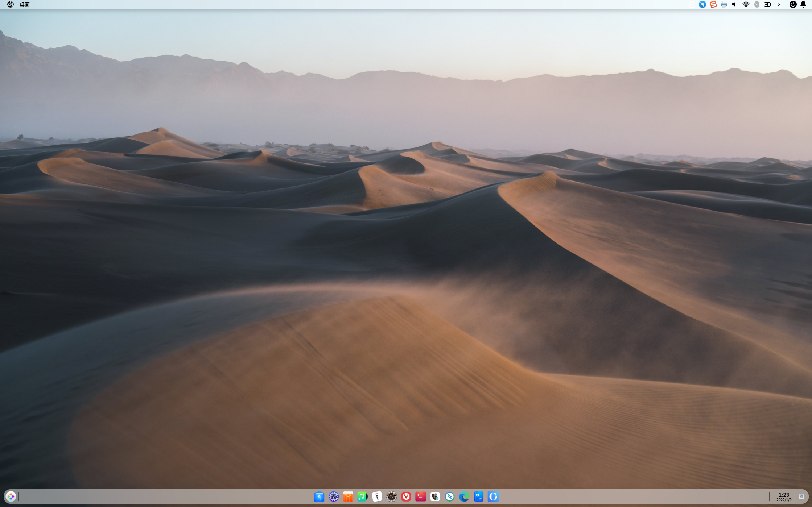Open the calendar icon showing 9
The image size is (812, 507).
(377, 496)
